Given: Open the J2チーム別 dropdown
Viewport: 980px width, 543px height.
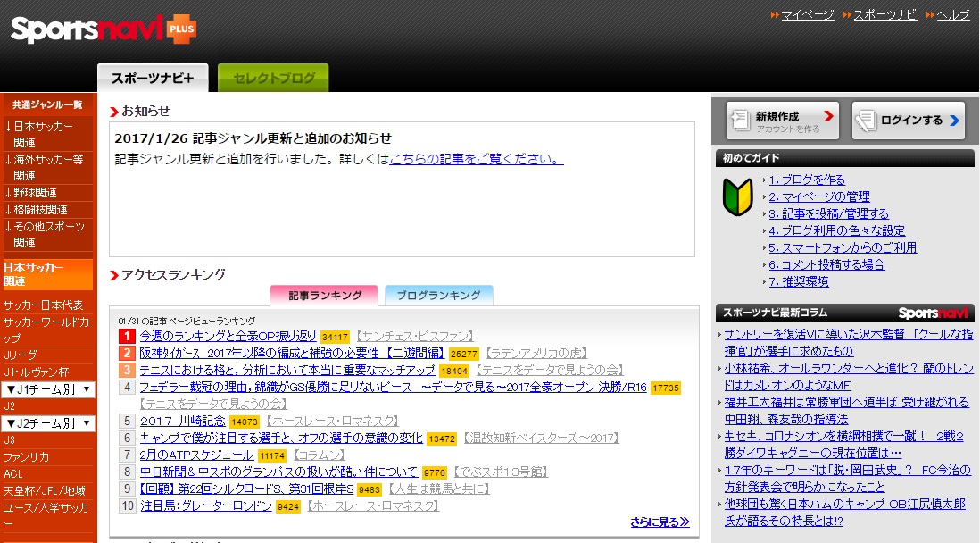Looking at the screenshot, I should pos(49,423).
